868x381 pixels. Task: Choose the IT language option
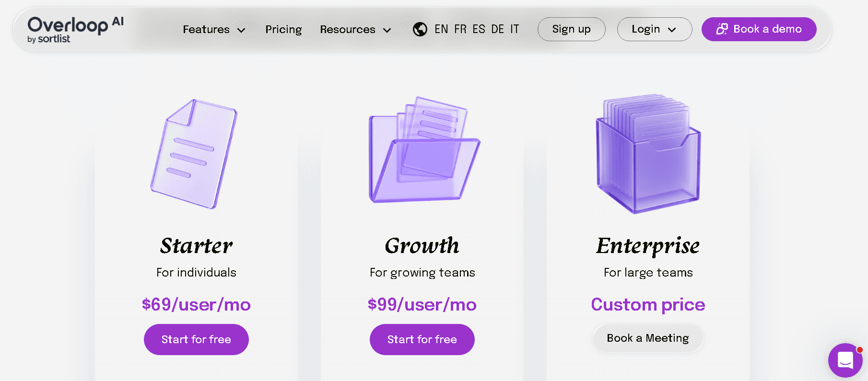(515, 29)
